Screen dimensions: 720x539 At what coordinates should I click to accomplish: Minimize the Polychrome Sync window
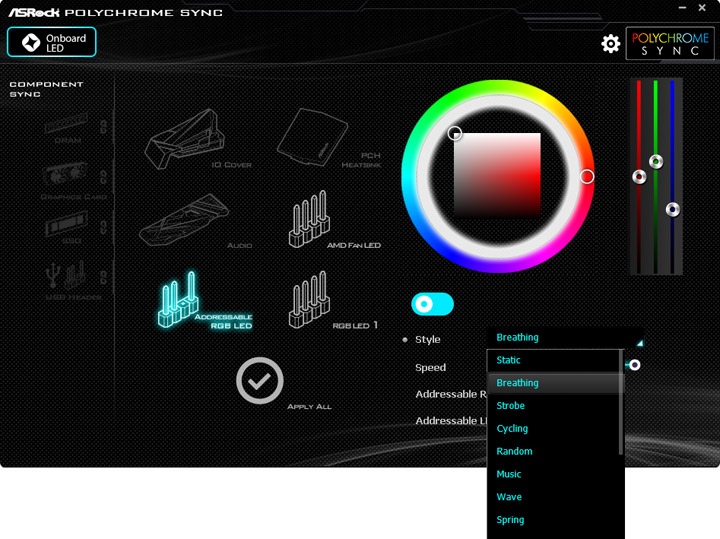pyautogui.click(x=682, y=8)
